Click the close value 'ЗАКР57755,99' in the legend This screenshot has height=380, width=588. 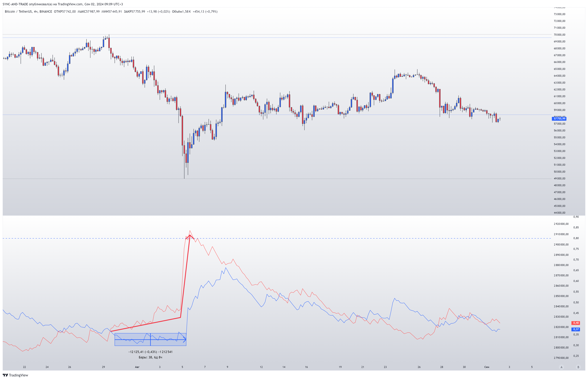pyautogui.click(x=134, y=12)
